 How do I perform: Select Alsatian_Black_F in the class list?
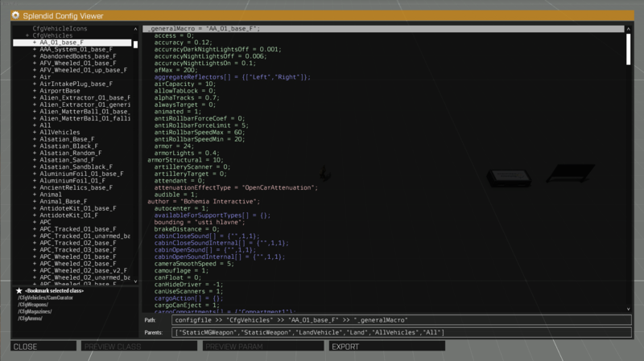tap(67, 146)
